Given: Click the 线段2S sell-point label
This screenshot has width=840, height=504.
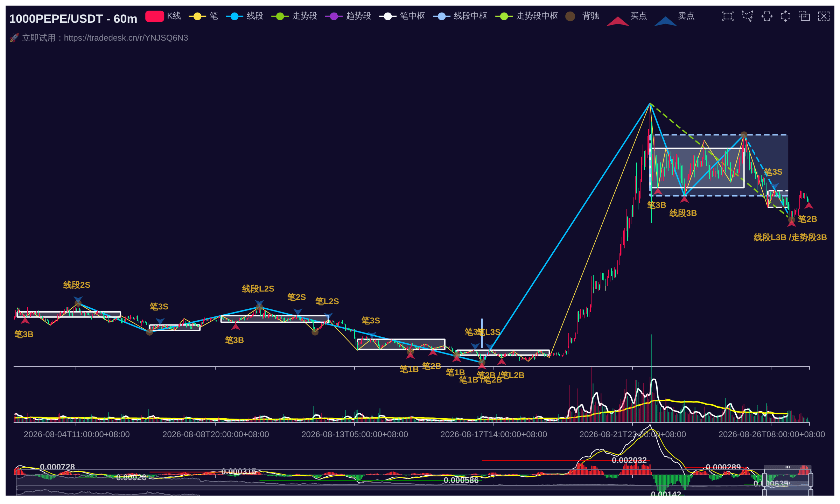Looking at the screenshot, I should tap(77, 285).
